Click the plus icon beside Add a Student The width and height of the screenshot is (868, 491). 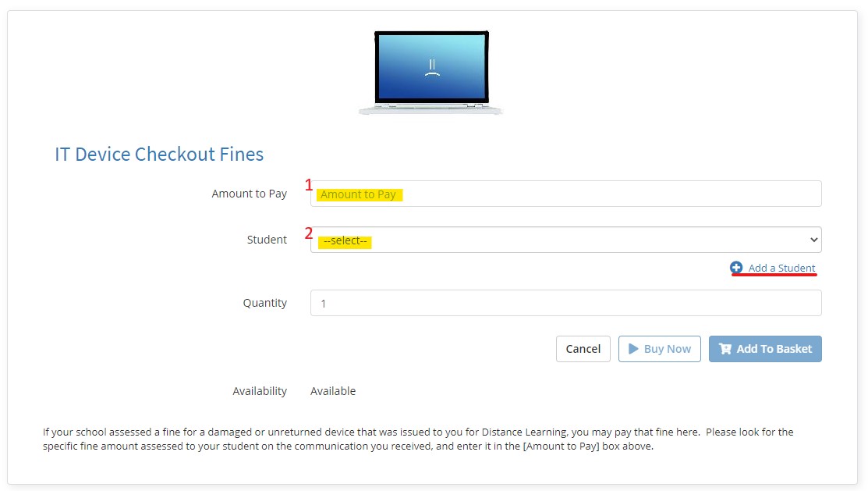coord(736,268)
